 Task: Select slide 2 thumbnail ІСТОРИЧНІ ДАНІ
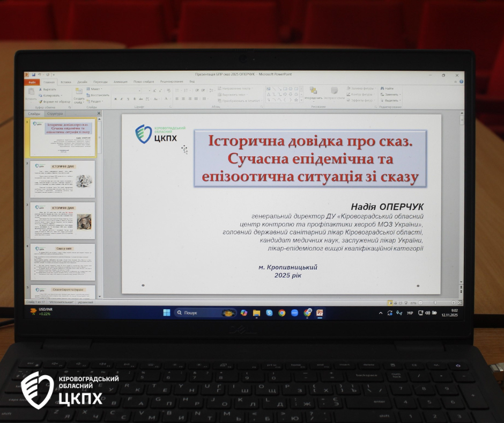point(62,179)
